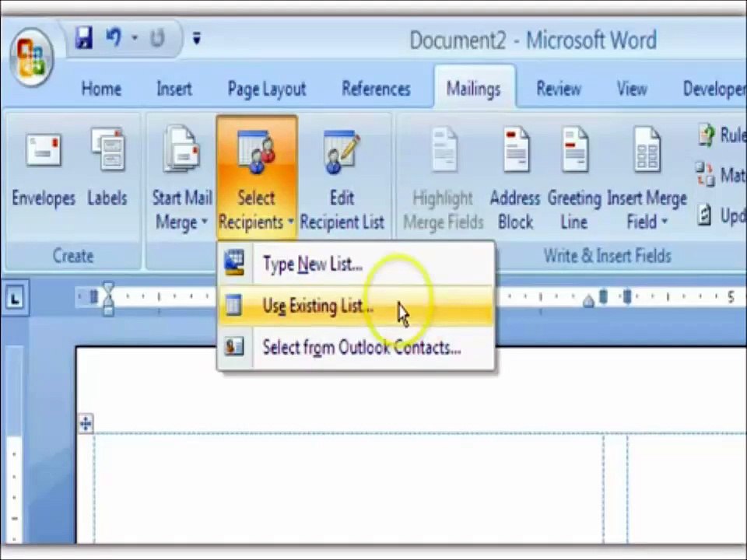This screenshot has height=560, width=747.
Task: Insert a Greeting Line
Action: 574,179
